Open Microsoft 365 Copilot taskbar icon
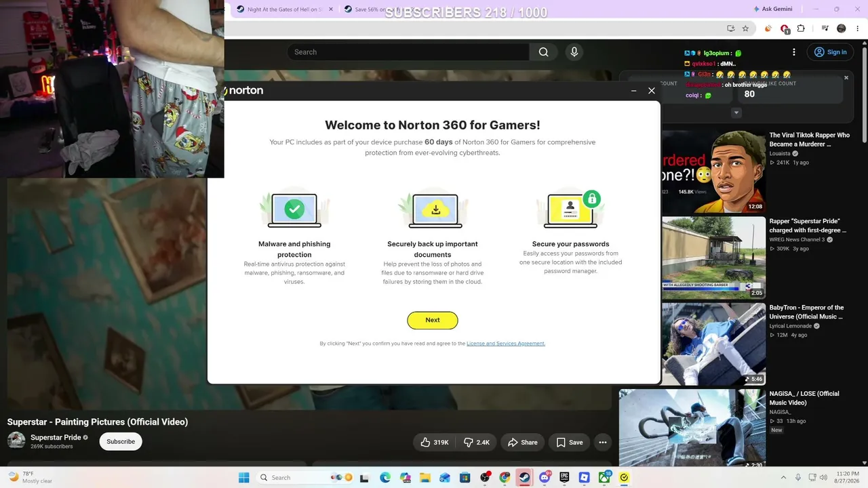 (x=405, y=478)
